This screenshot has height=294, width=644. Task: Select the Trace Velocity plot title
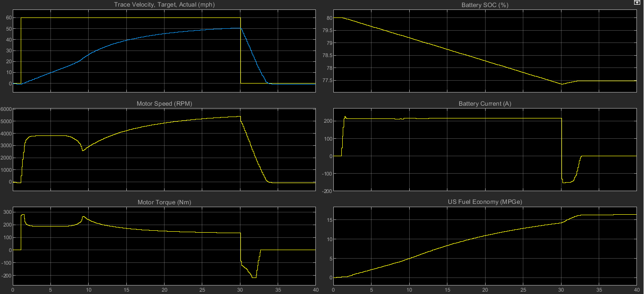pos(165,5)
